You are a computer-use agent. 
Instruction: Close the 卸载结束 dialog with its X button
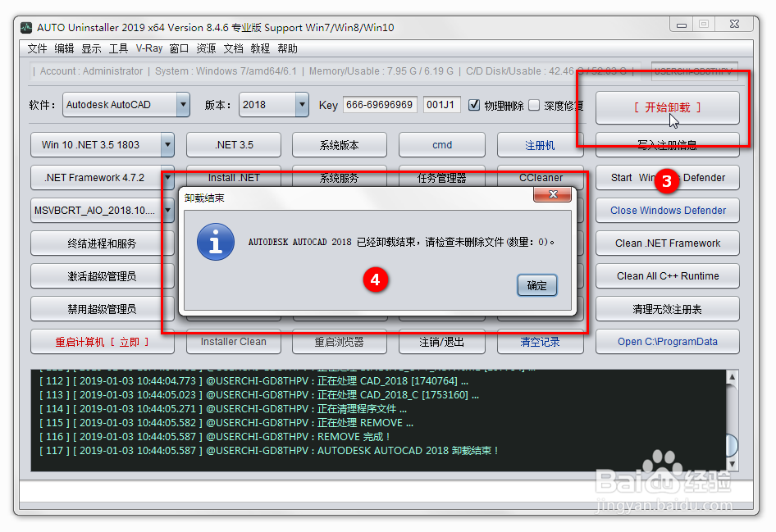point(553,194)
